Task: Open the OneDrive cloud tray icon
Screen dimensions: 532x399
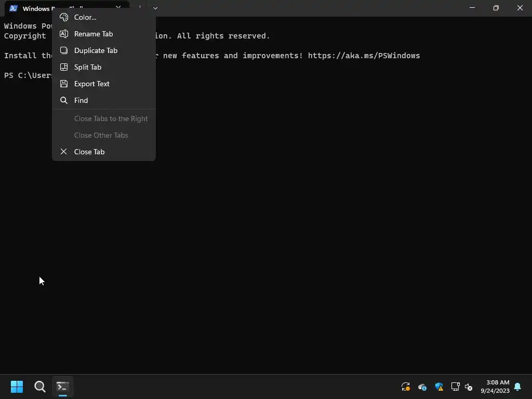Action: coord(422,387)
